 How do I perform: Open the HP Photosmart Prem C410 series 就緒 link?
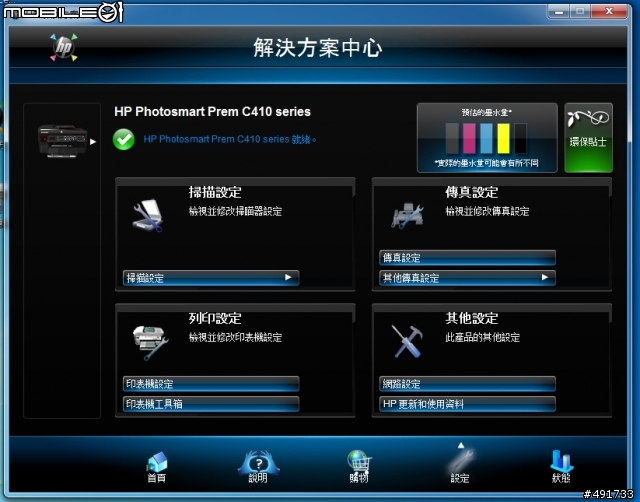[x=229, y=140]
